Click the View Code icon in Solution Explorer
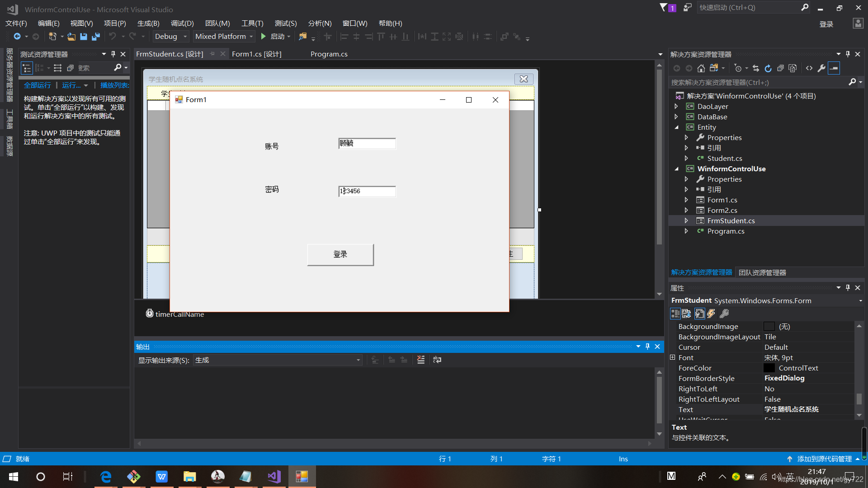This screenshot has width=868, height=488. click(x=809, y=68)
